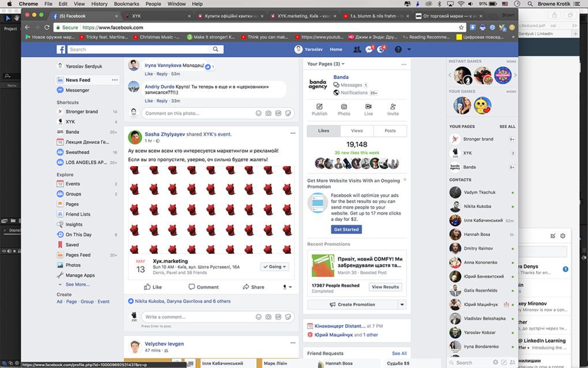588x368 pixels.
Task: Attach photo in 'Write a comment' box
Action: [269, 317]
